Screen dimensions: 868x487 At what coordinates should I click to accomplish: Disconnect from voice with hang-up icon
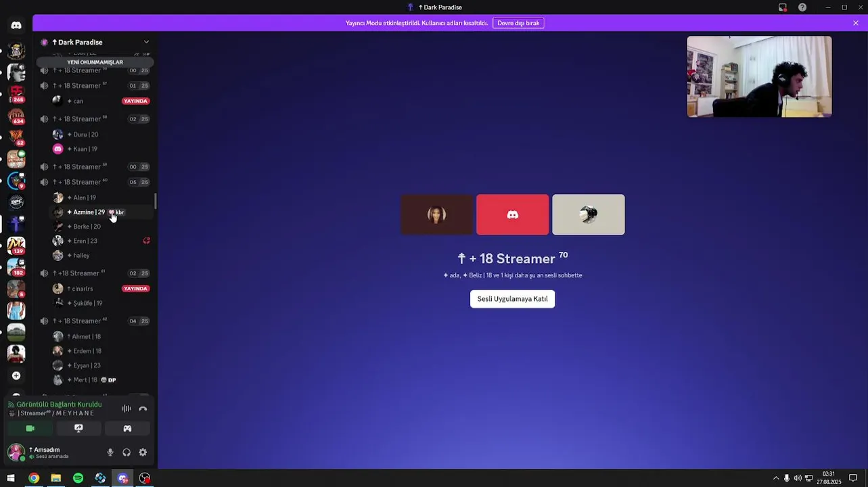pyautogui.click(x=143, y=409)
